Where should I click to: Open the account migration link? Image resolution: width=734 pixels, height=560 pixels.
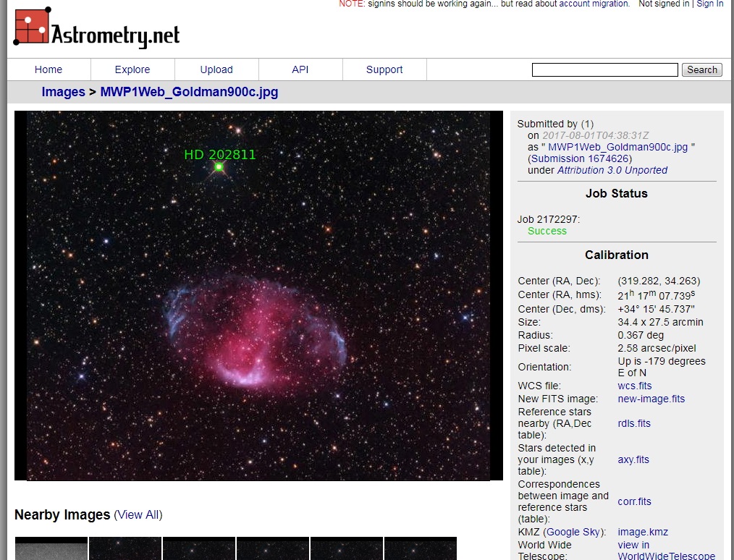(594, 4)
